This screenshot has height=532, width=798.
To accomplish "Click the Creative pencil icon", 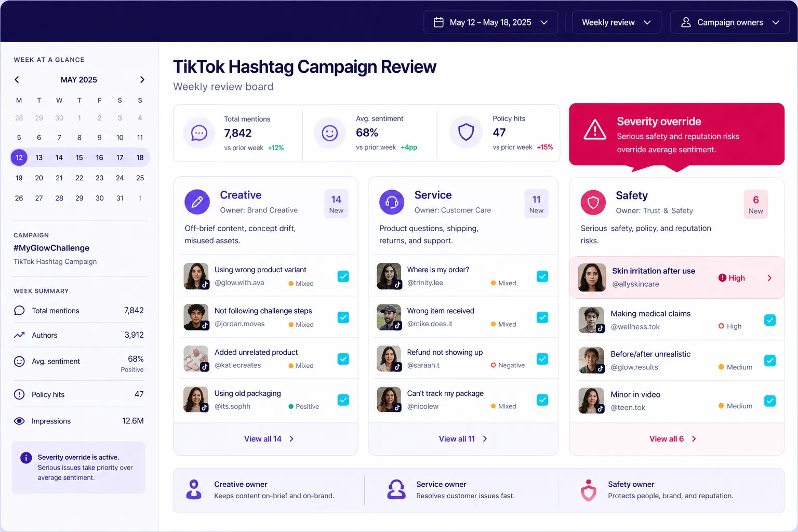I will click(x=197, y=202).
